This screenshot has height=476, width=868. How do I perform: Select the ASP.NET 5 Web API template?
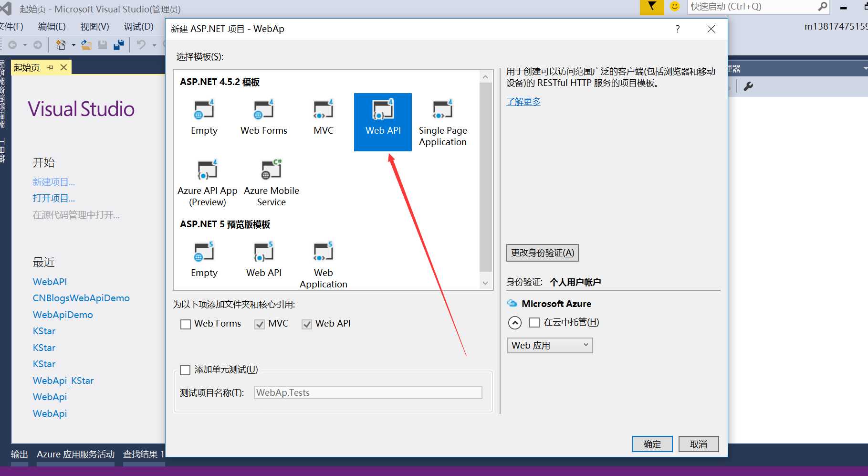tap(263, 259)
